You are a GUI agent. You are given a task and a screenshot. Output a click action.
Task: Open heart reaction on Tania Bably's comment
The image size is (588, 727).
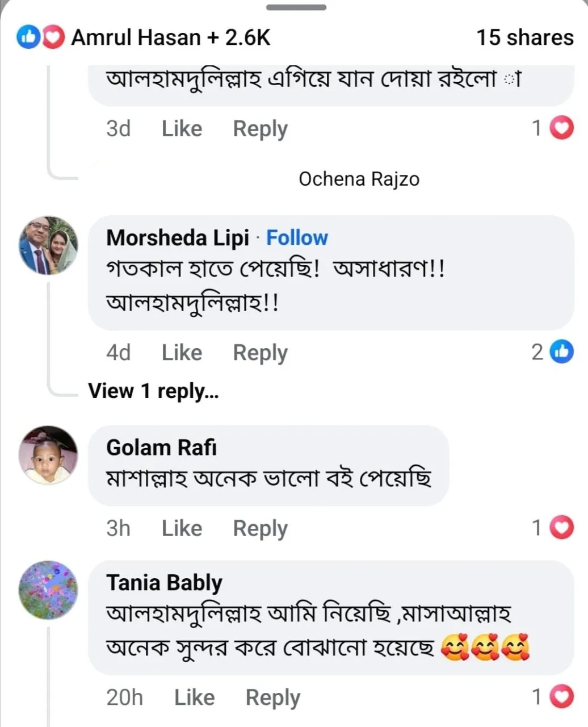pyautogui.click(x=562, y=697)
